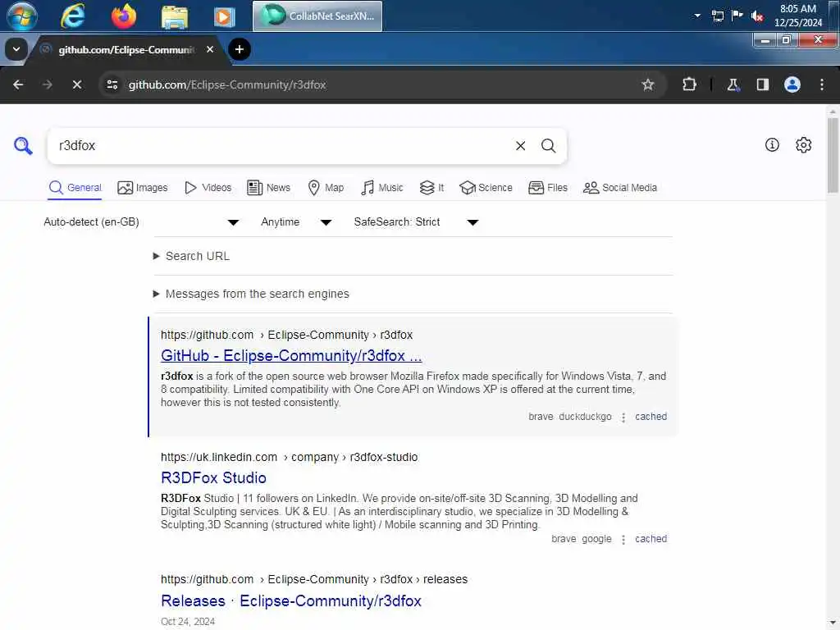Open the clock showing 8:05 AM
The image size is (840, 630).
click(797, 16)
